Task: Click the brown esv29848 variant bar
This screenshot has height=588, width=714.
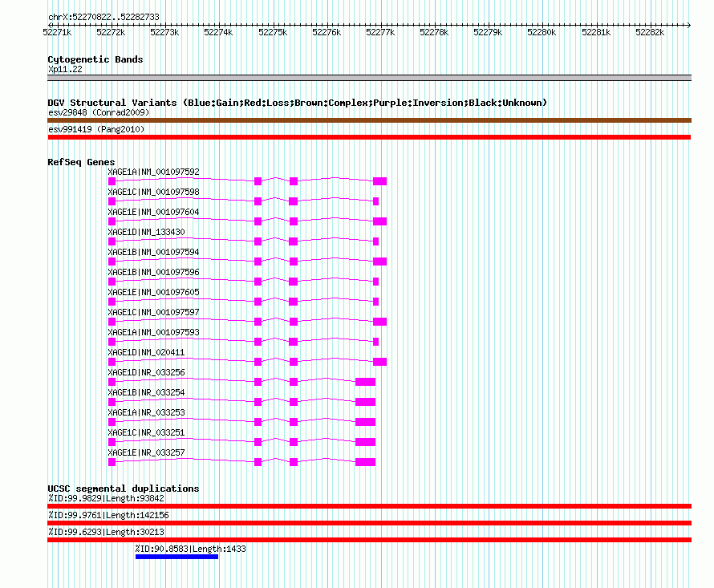Action: click(369, 120)
